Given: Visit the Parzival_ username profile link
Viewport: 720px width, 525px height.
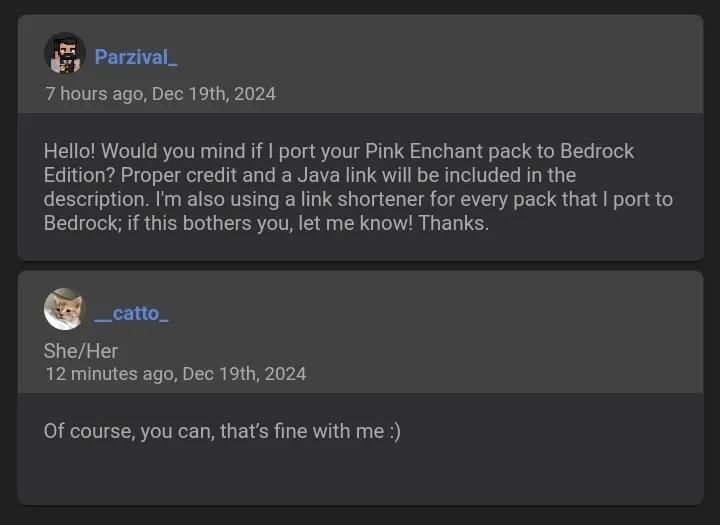Looking at the screenshot, I should click(x=136, y=57).
